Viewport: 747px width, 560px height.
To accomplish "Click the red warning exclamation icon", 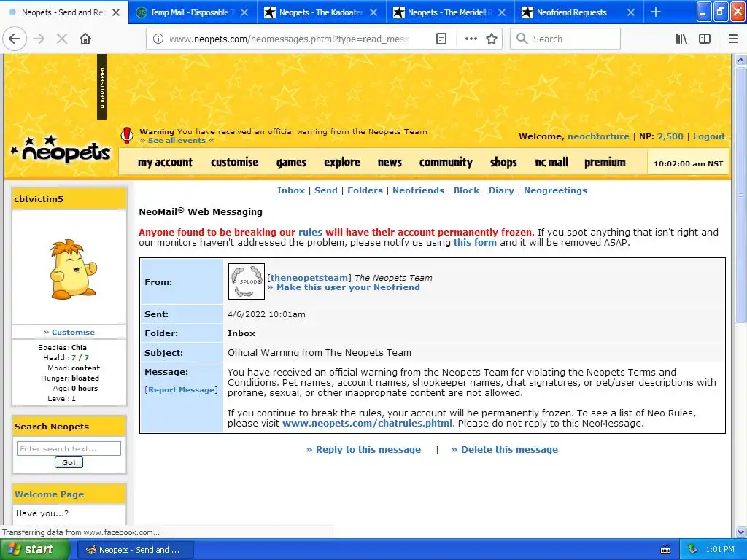I will coord(127,135).
